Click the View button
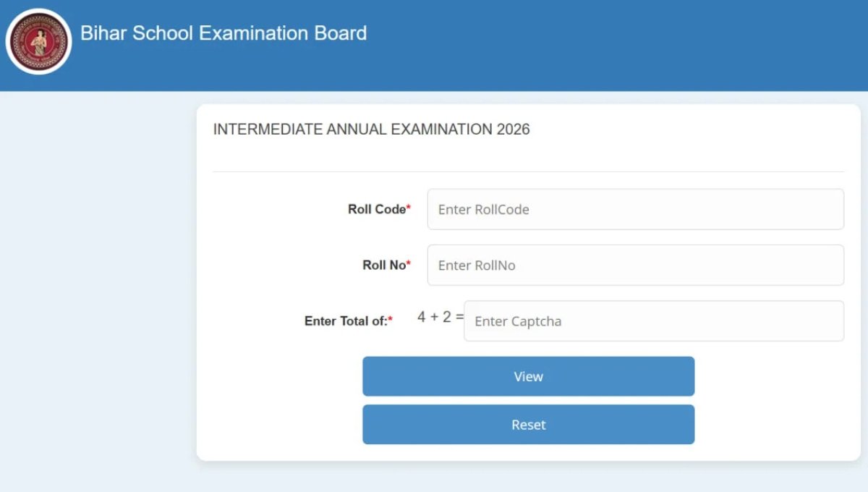The width and height of the screenshot is (868, 492). pyautogui.click(x=528, y=376)
